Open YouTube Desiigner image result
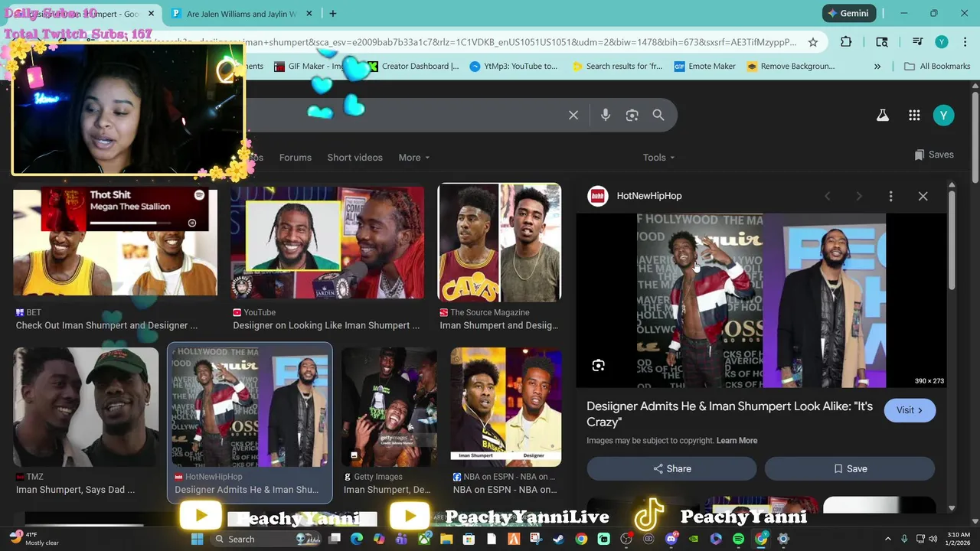Screen dimensions: 980x551 tap(327, 260)
